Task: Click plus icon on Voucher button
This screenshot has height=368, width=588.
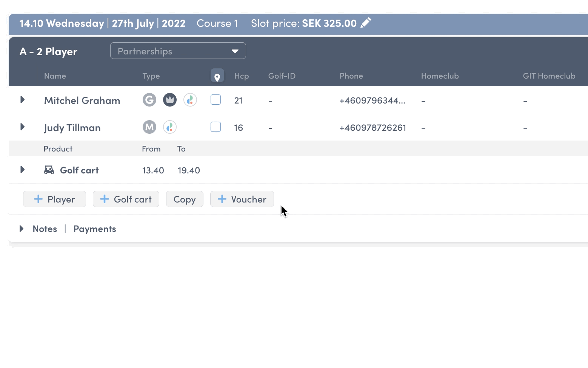Action: [x=222, y=199]
